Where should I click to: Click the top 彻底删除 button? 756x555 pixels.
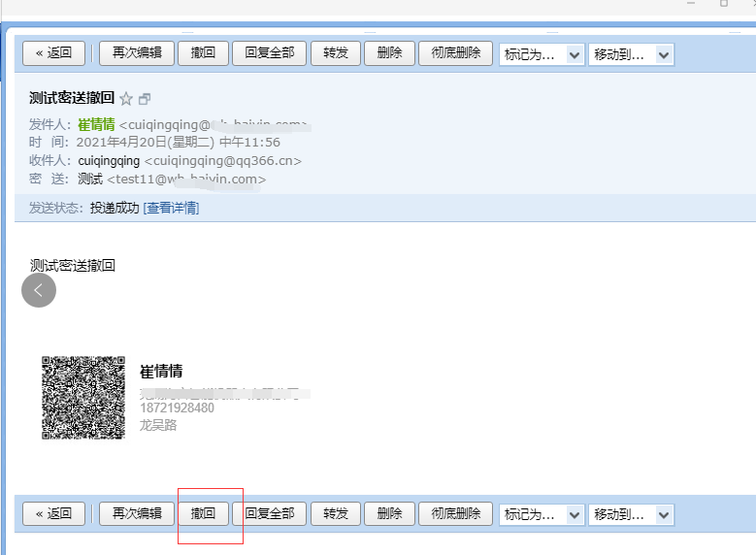pyautogui.click(x=456, y=53)
